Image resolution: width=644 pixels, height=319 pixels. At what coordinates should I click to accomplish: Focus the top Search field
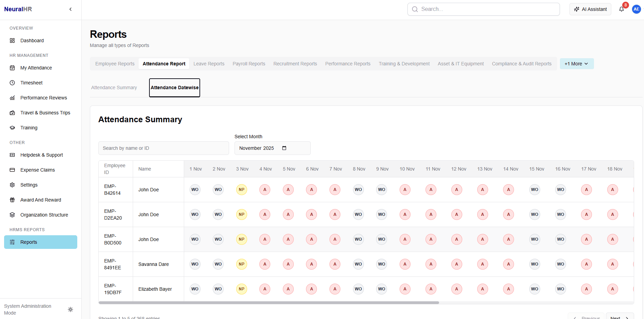click(483, 9)
